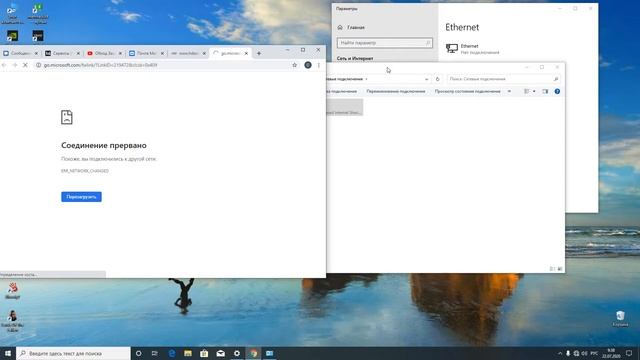
Task: Go back in Chrome
Action: coord(4,65)
